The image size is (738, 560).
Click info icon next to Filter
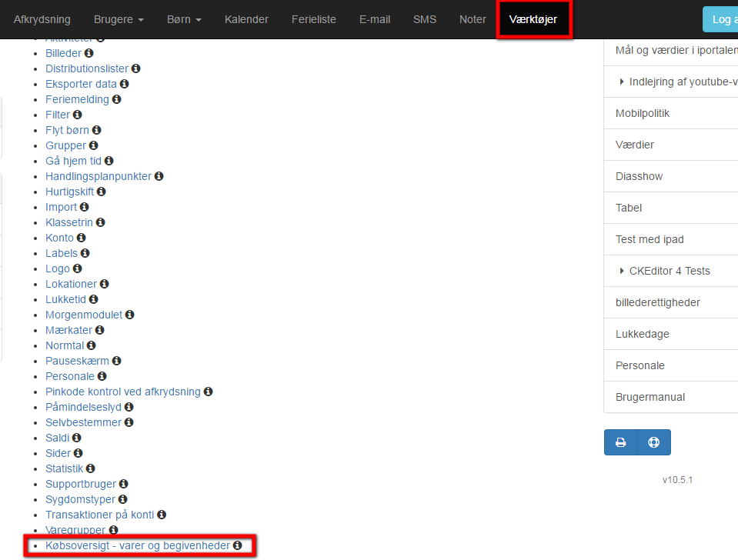click(x=78, y=115)
